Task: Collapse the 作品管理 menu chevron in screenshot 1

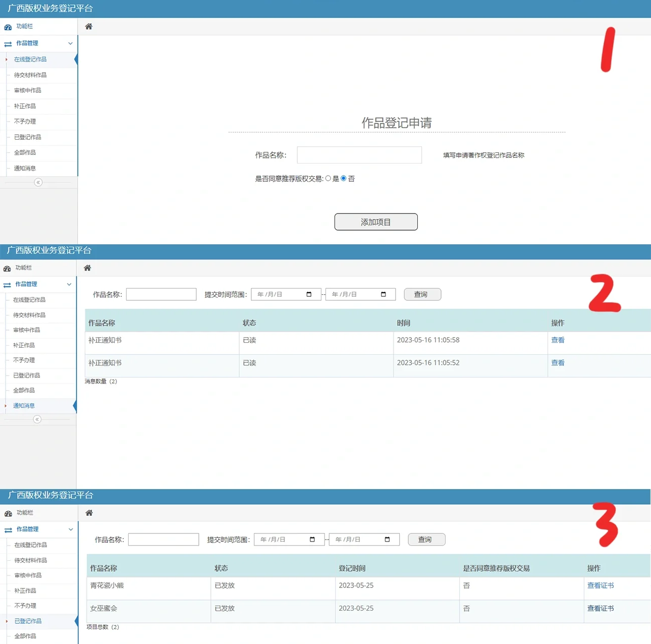Action: tap(70, 43)
